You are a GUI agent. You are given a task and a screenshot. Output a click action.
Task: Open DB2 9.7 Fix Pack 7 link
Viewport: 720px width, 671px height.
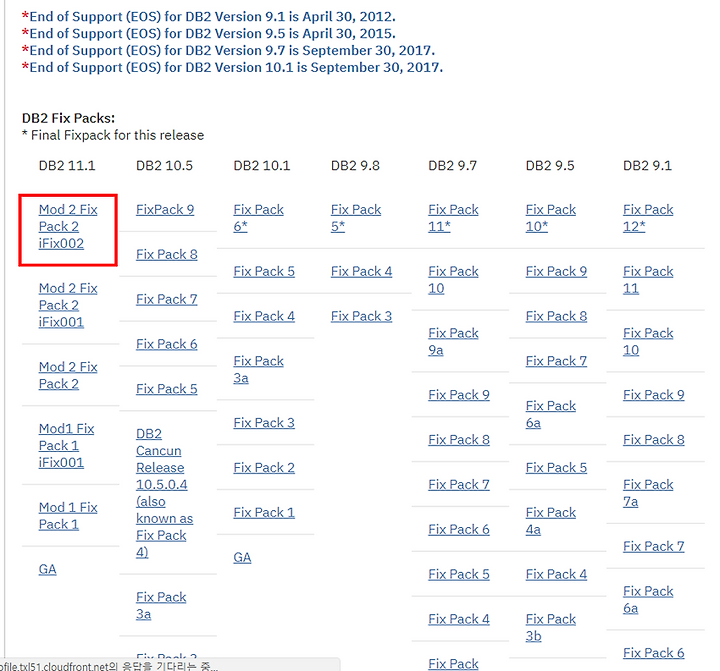click(x=459, y=485)
